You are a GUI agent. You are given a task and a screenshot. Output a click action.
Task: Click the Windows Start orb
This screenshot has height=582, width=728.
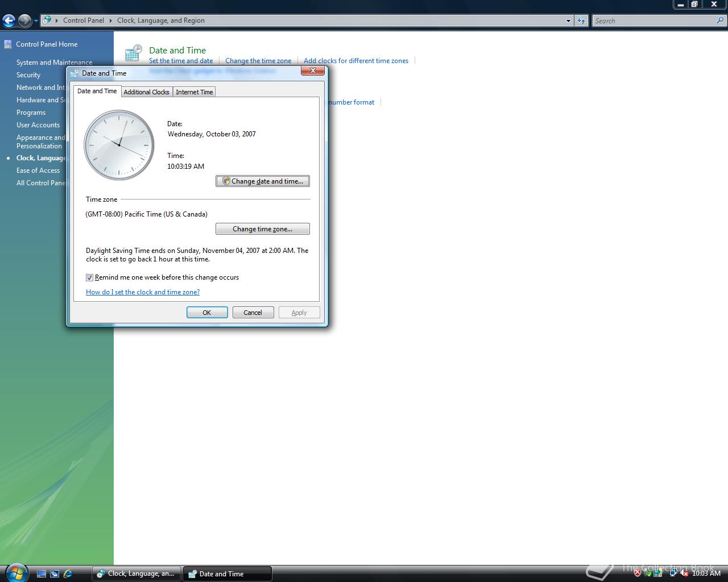(15, 572)
